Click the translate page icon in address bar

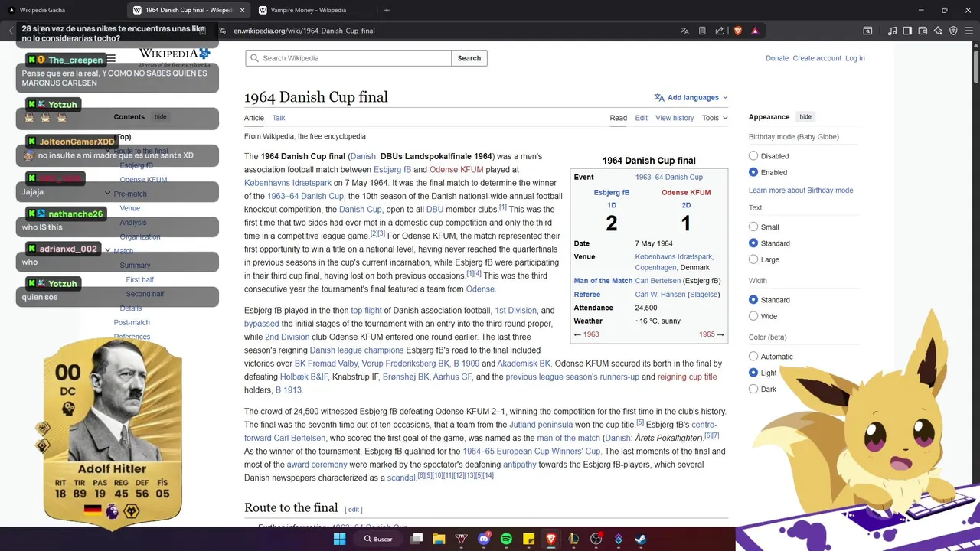[x=684, y=31]
